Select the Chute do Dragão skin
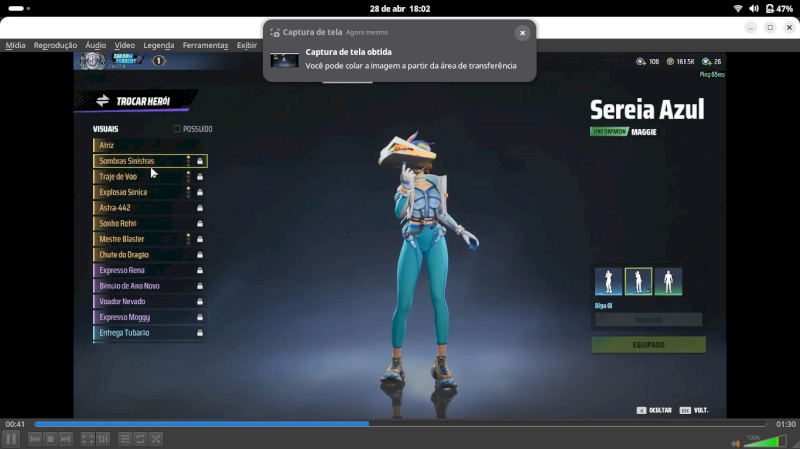 150,255
